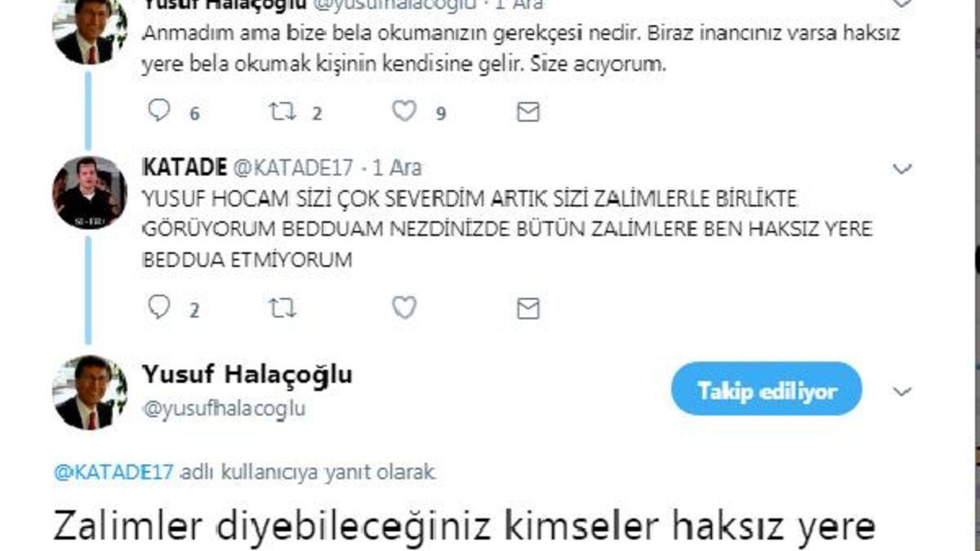The width and height of the screenshot is (980, 551).
Task: Send first tweet via direct message envelope
Action: [x=528, y=112]
